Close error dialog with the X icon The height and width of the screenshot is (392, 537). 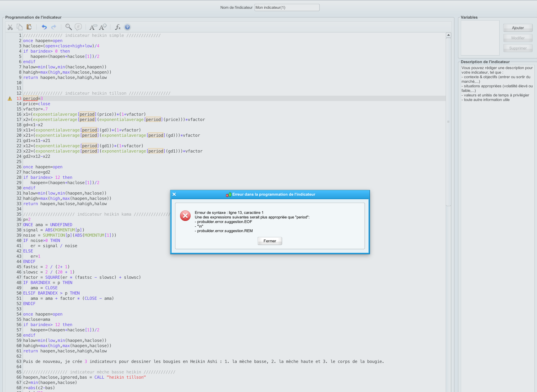pyautogui.click(x=174, y=194)
